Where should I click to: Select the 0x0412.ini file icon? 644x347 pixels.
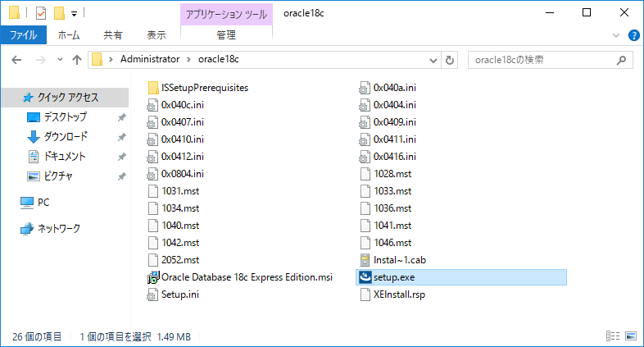click(x=152, y=157)
